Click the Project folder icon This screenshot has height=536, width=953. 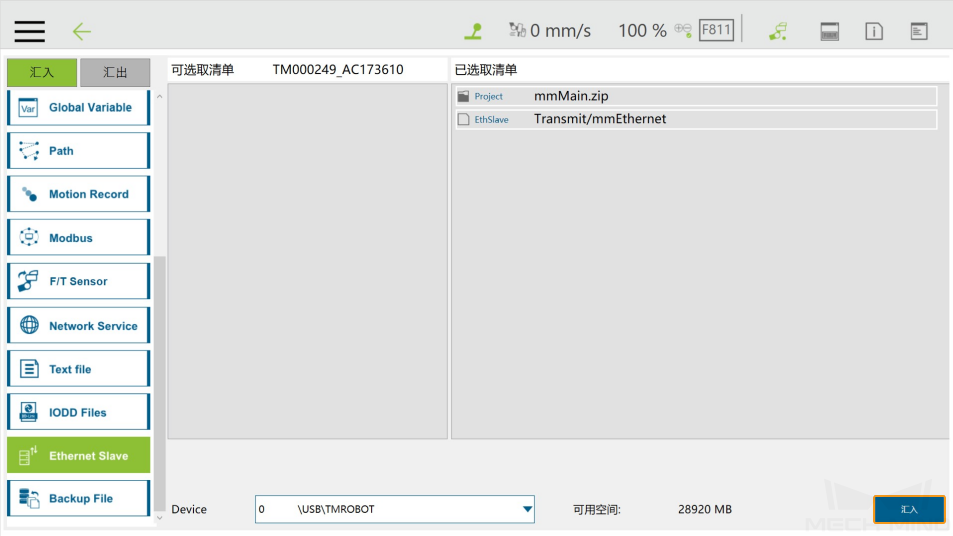[x=464, y=96]
